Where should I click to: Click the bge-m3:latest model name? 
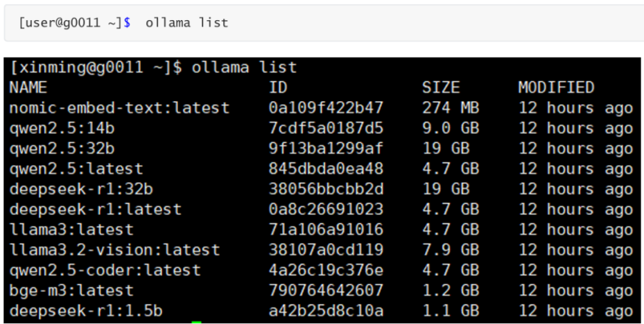click(71, 291)
